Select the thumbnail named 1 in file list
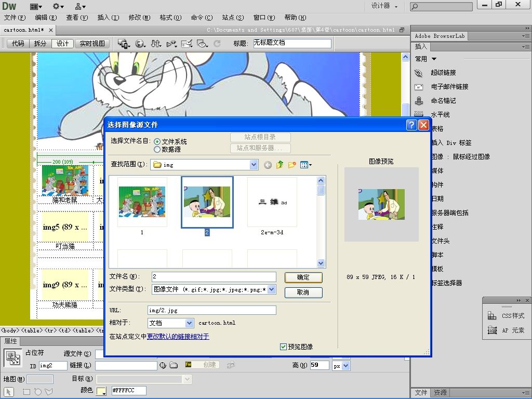 pos(142,206)
